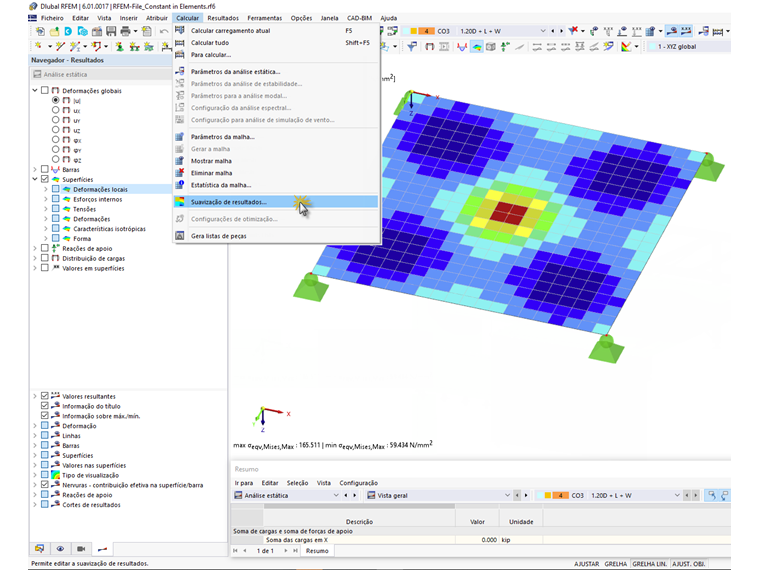Image resolution: width=760 pixels, height=570 pixels.
Task: Click the save (floppy disk) toolbar icon
Action: [x=111, y=32]
